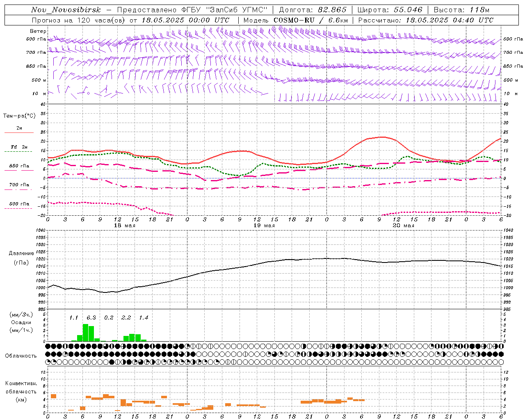Image resolution: width=525 pixels, height=420 pixels.
Task: Click the 850 гПа temperature legend entry
Action: pos(19,167)
